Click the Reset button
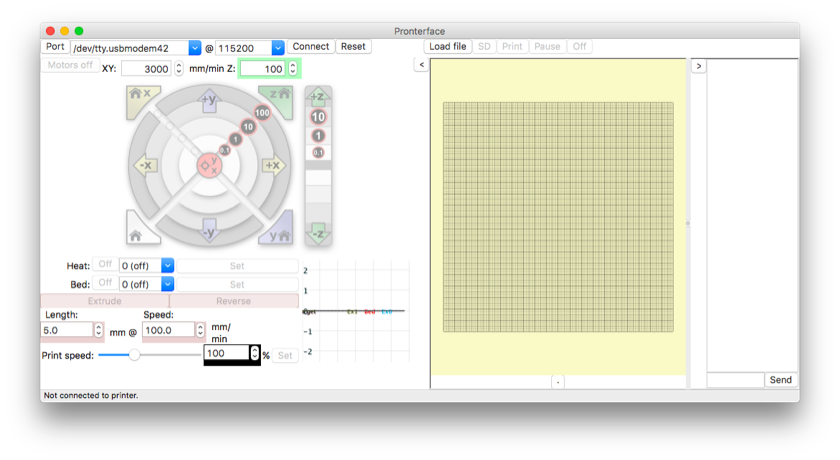The width and height of the screenshot is (840, 460). tap(353, 47)
